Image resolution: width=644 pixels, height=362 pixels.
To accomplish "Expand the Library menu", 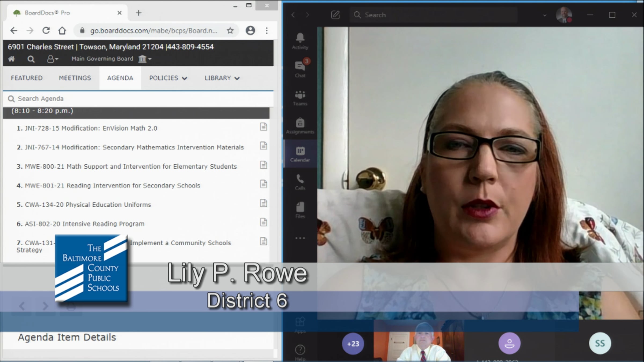I will tap(222, 78).
